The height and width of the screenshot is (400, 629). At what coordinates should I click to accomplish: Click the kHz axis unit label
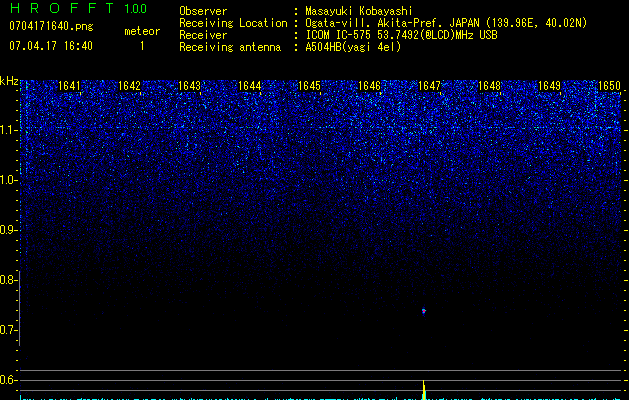click(x=9, y=81)
